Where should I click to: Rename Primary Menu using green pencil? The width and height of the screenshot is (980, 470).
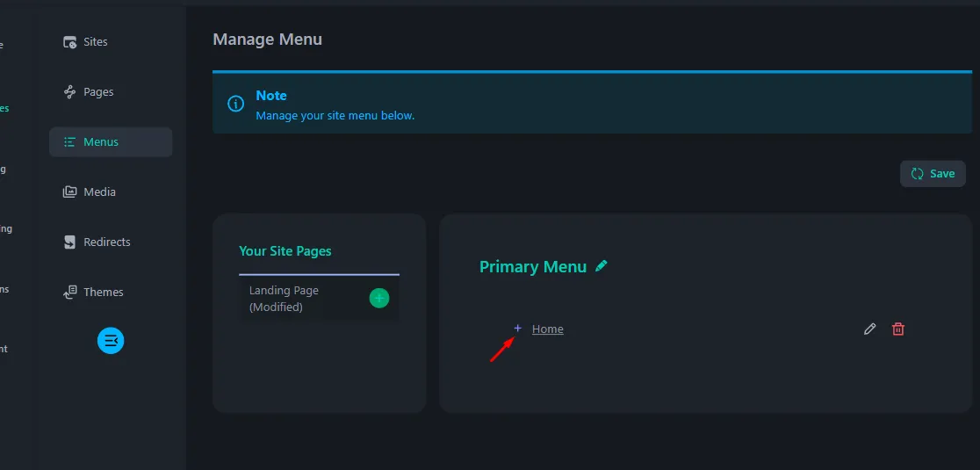(602, 266)
